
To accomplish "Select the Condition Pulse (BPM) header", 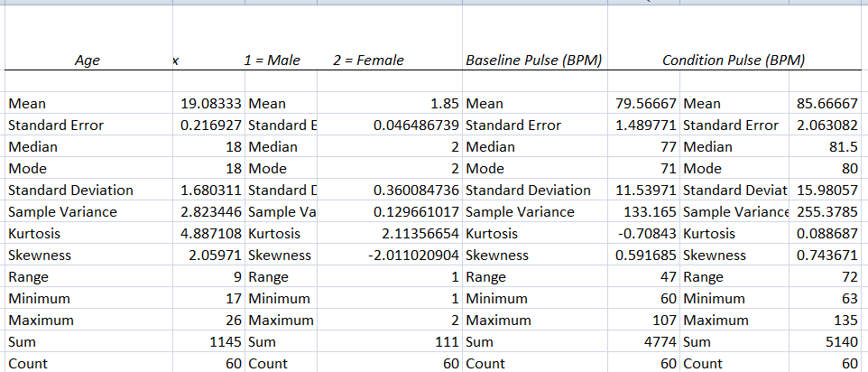I will pos(734,60).
